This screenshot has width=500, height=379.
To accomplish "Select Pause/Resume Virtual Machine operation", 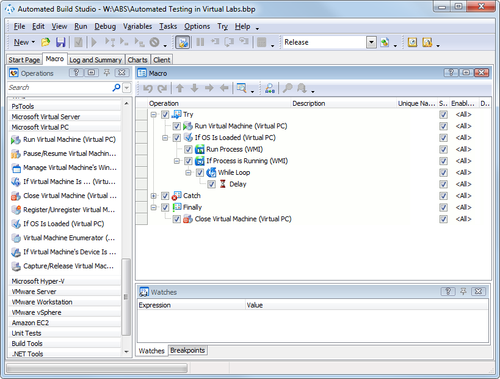I will click(64, 154).
